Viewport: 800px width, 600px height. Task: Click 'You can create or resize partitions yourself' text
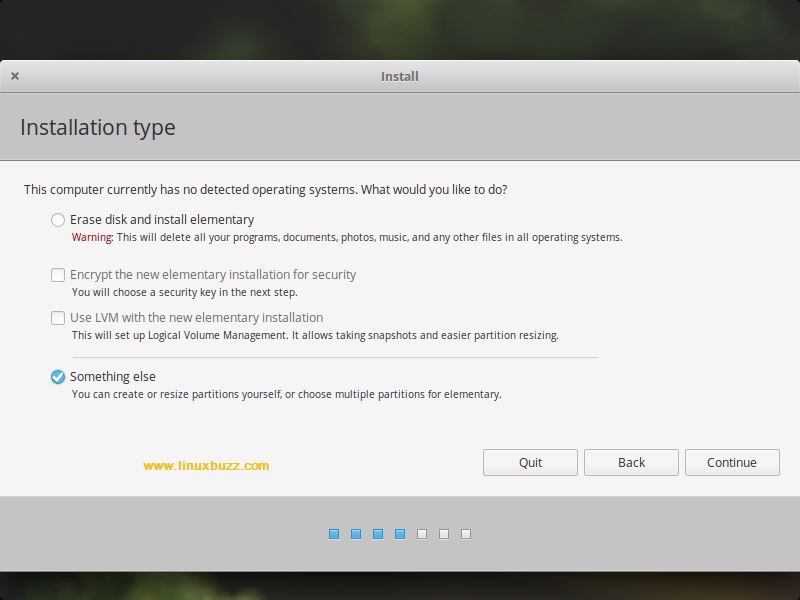coord(286,394)
